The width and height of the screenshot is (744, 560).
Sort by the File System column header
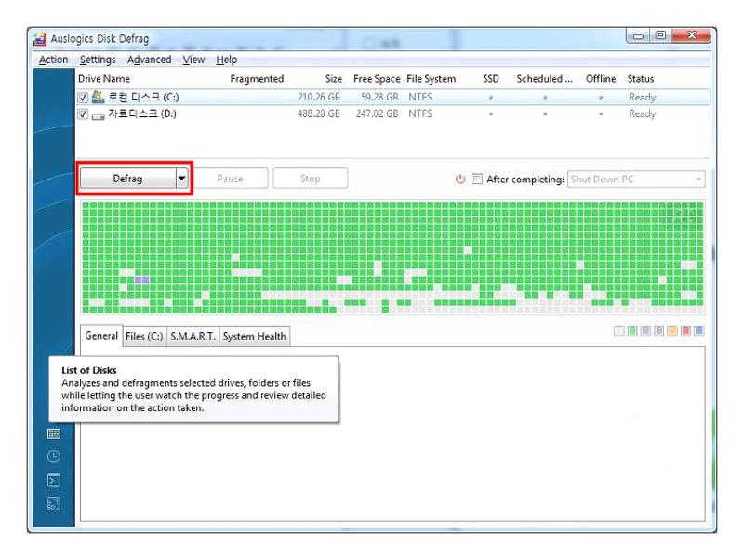(431, 79)
